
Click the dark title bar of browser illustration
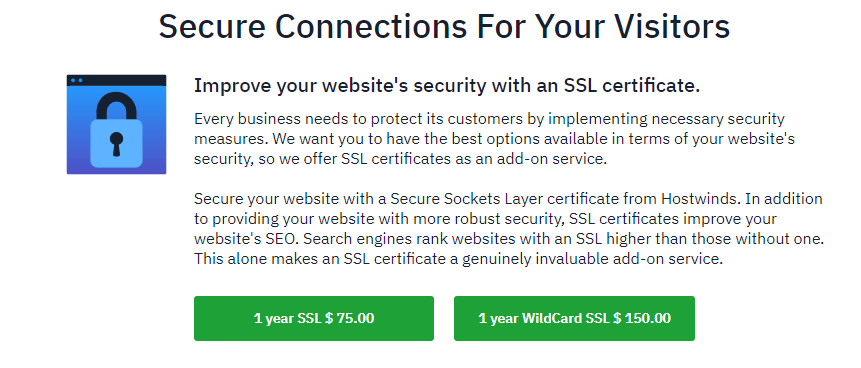pyautogui.click(x=116, y=80)
